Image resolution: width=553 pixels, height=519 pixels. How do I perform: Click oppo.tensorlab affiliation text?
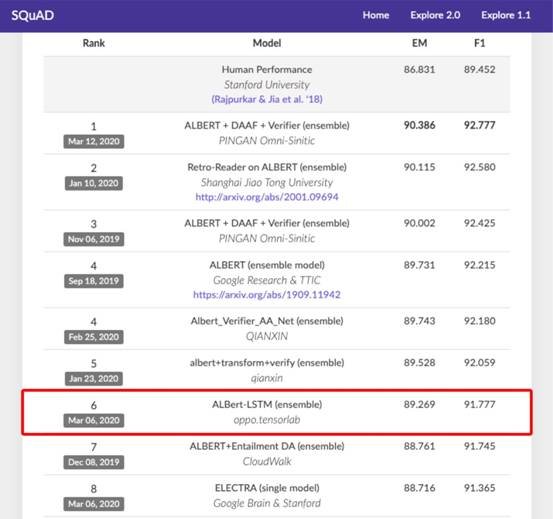coord(267,420)
